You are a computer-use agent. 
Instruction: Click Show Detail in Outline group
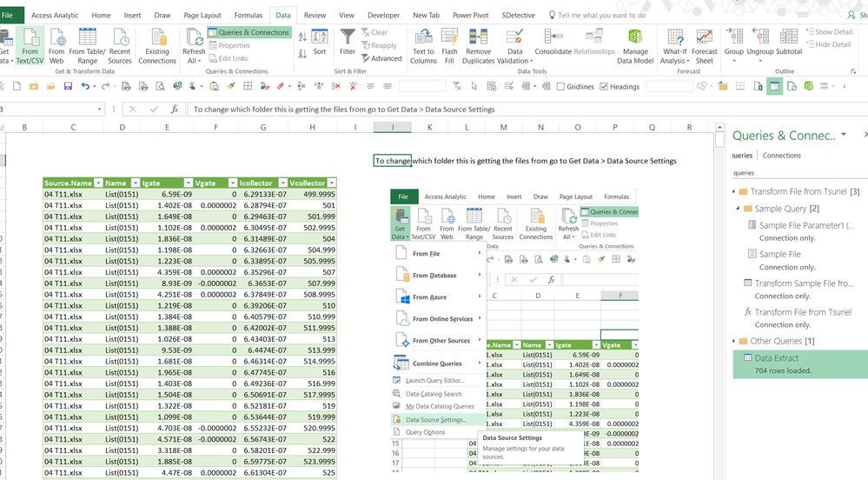(829, 32)
